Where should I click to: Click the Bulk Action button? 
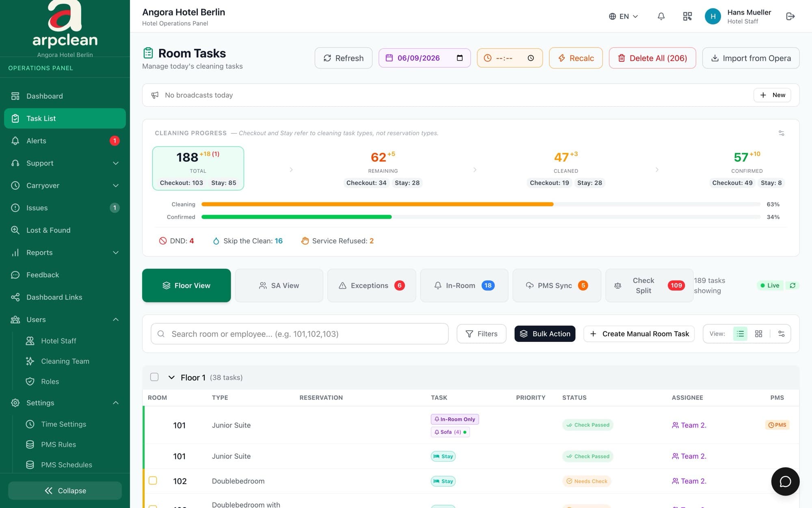[545, 334]
